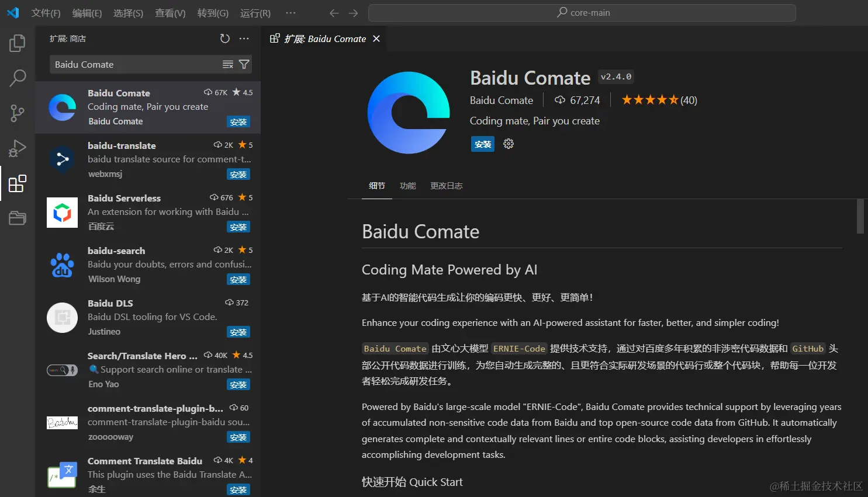
Task: Install the Baidu Serverless extension
Action: click(x=238, y=227)
